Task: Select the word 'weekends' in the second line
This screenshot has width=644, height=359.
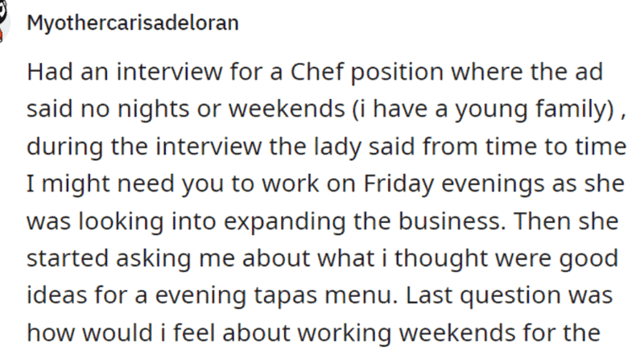Action: tap(287, 109)
